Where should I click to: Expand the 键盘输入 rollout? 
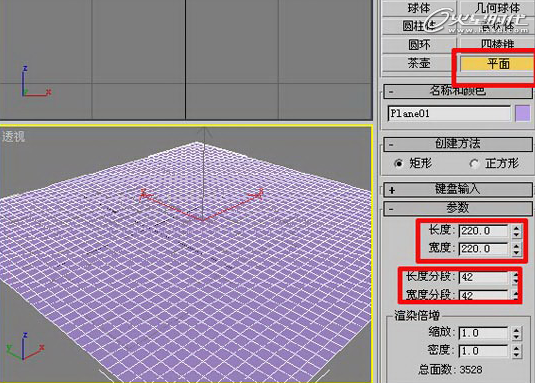tap(458, 189)
